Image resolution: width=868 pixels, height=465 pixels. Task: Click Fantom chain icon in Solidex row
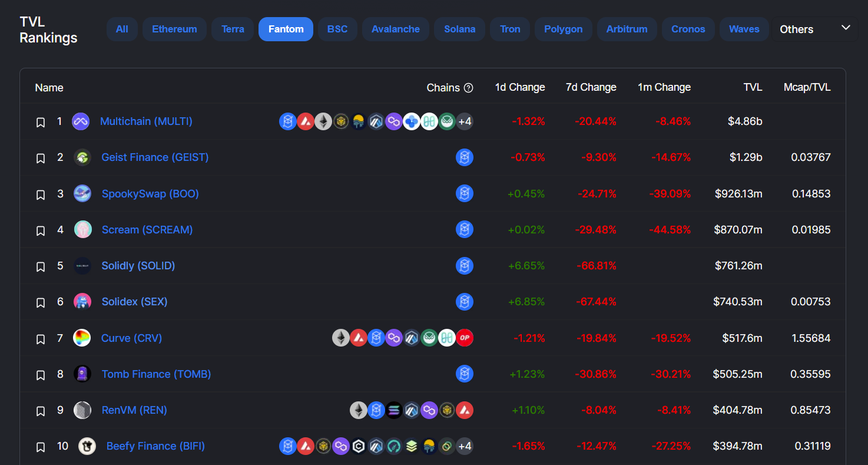click(x=465, y=302)
